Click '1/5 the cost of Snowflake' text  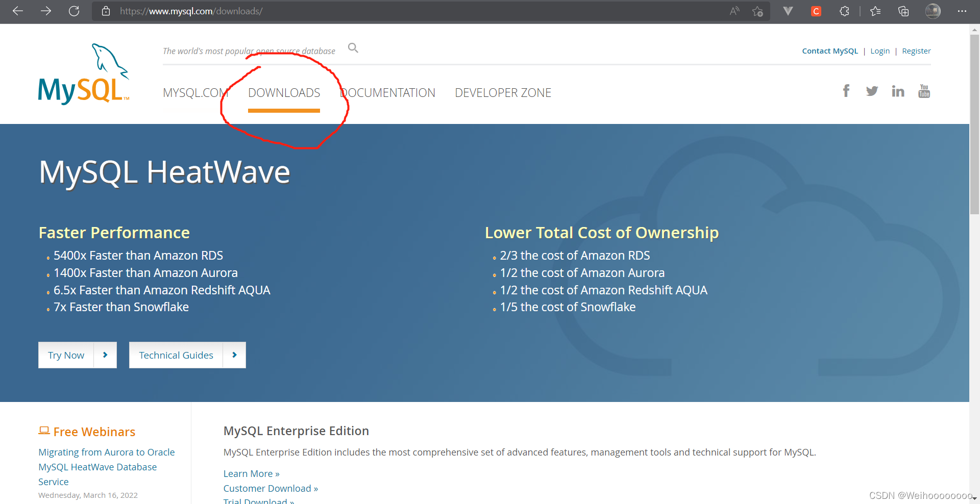[x=568, y=307]
